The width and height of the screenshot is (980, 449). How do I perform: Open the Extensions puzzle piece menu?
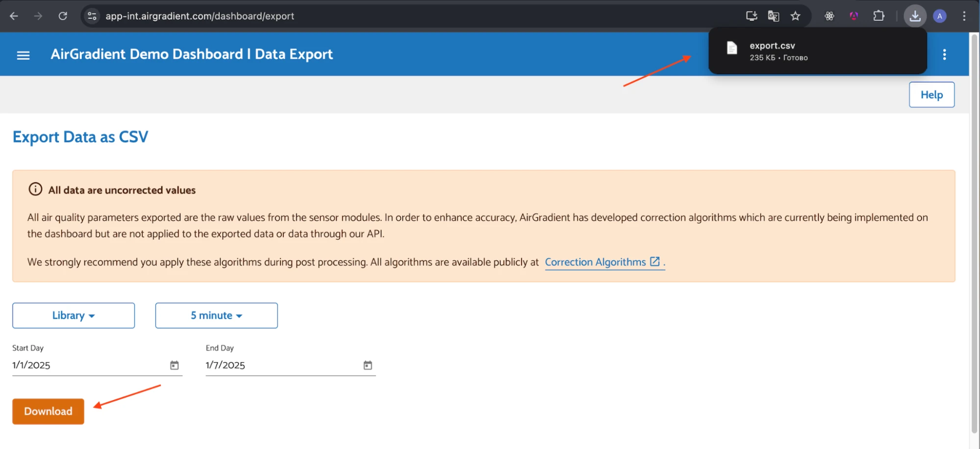pos(879,16)
